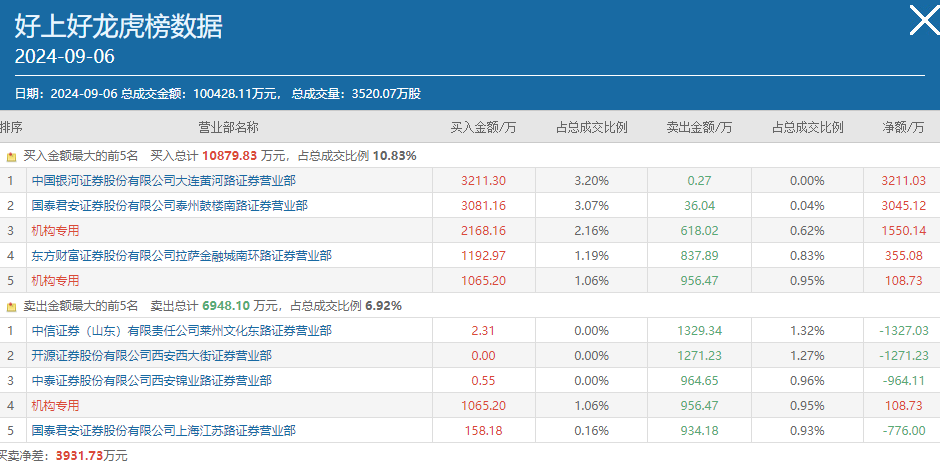
Task: Click net amount 355.08
Action: 903,256
